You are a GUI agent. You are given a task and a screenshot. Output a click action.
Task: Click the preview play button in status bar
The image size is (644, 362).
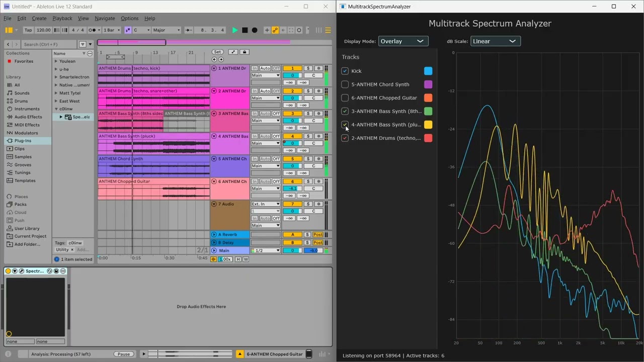[144, 354]
